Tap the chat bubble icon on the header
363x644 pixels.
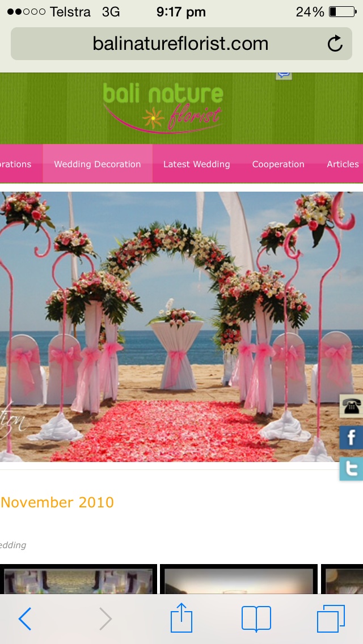coord(284,75)
